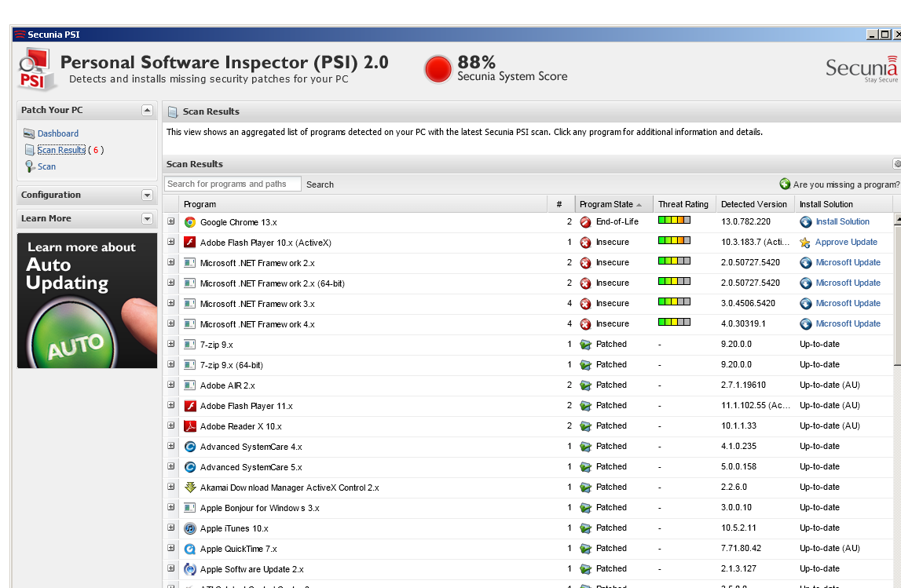Click the Approve Update star icon
The image size is (901, 588).
click(x=805, y=243)
